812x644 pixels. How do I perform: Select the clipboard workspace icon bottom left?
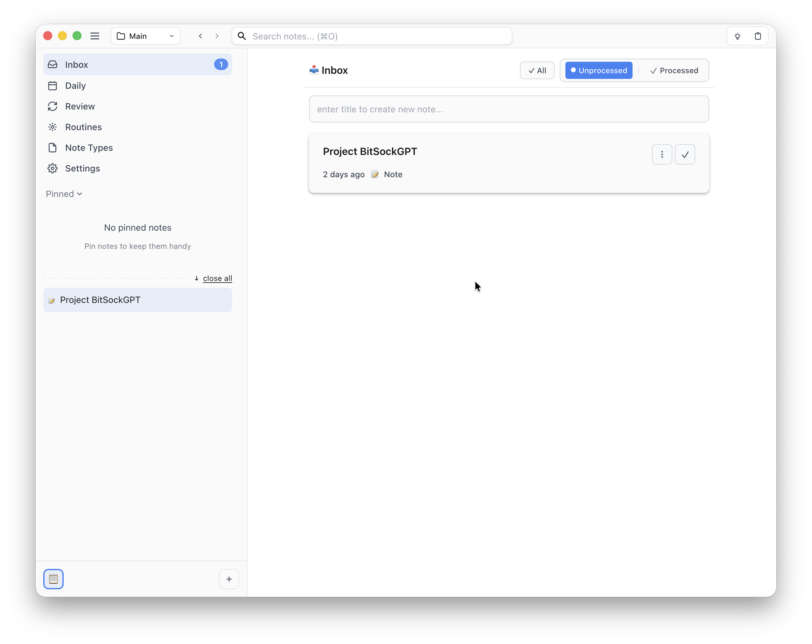click(x=53, y=579)
